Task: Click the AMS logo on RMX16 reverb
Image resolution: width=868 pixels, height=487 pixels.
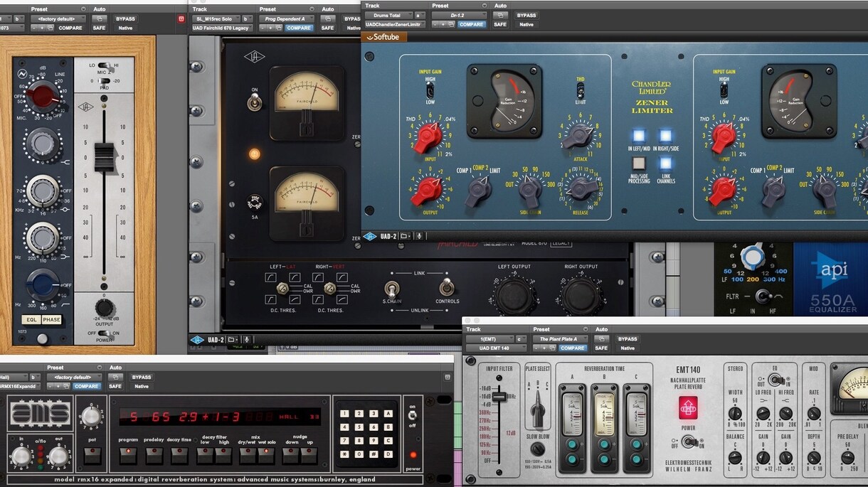Action: coord(39,414)
